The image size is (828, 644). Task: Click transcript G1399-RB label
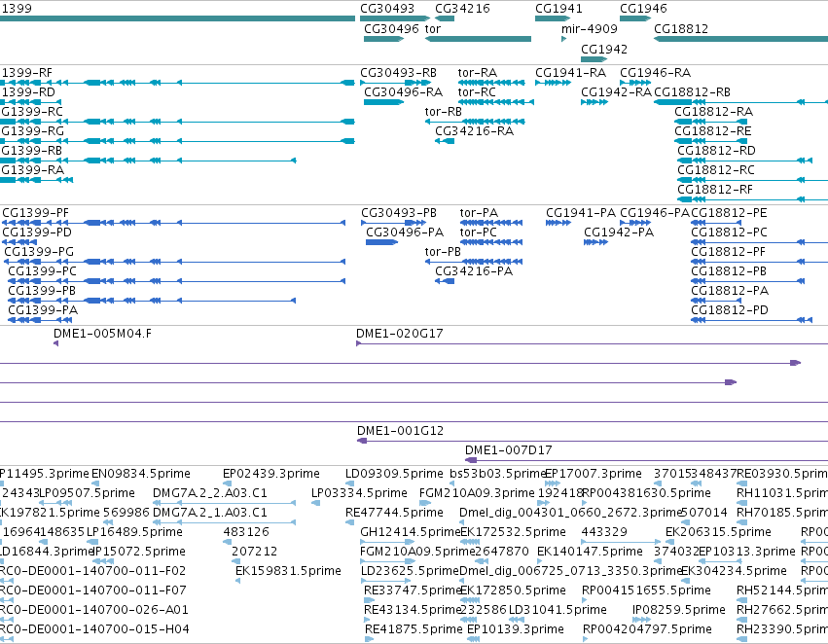tap(32, 151)
